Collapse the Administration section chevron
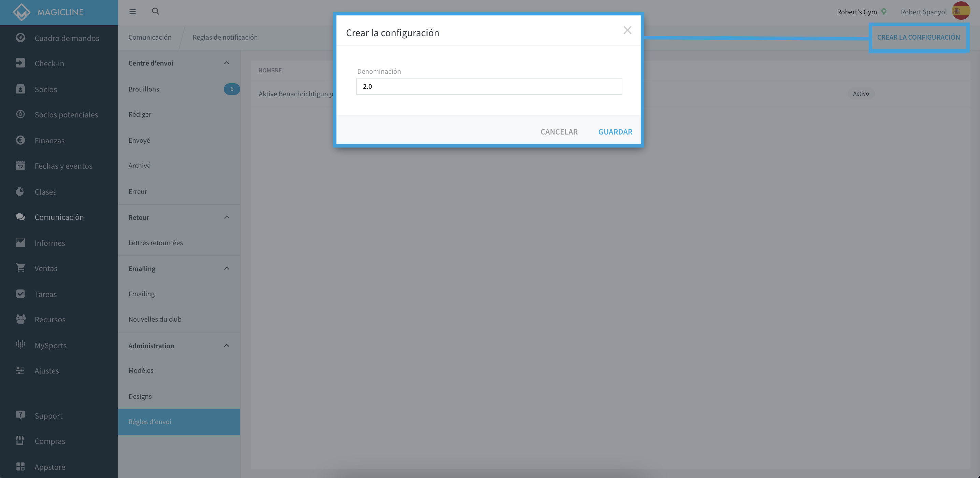 pos(226,346)
